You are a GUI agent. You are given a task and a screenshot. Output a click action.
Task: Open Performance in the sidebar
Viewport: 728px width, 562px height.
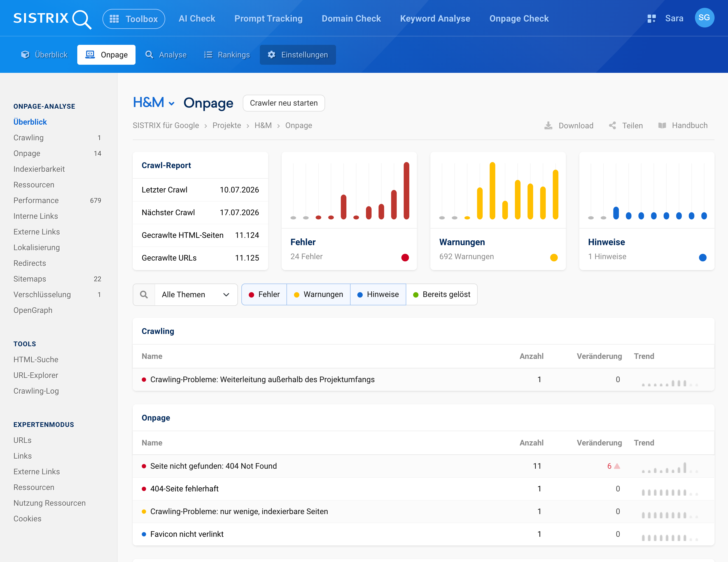(36, 200)
